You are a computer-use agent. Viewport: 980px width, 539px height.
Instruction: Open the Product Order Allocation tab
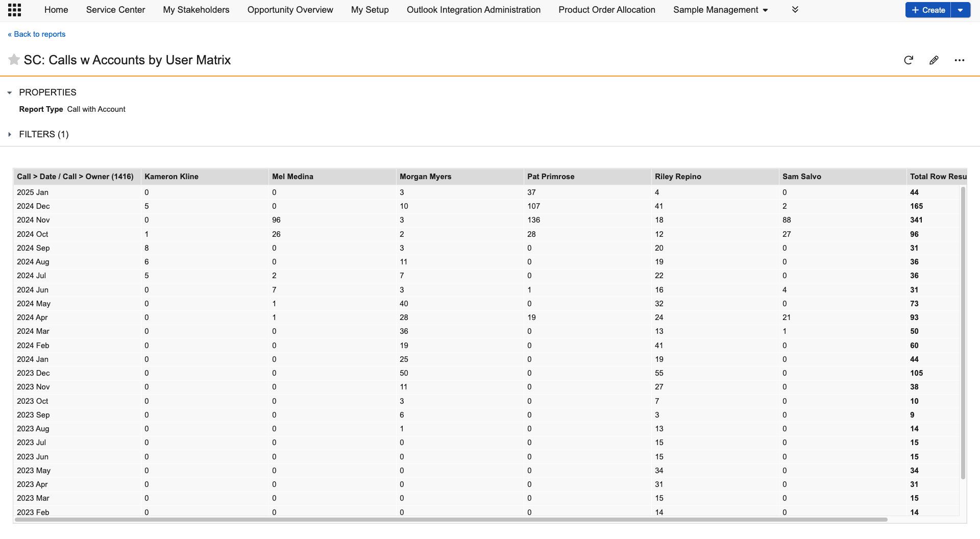pyautogui.click(x=606, y=10)
